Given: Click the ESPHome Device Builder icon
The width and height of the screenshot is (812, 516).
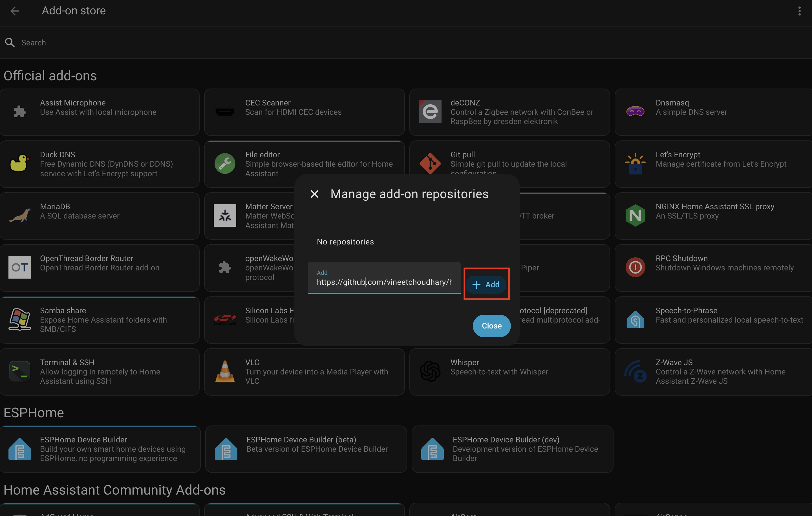Looking at the screenshot, I should (x=19, y=449).
